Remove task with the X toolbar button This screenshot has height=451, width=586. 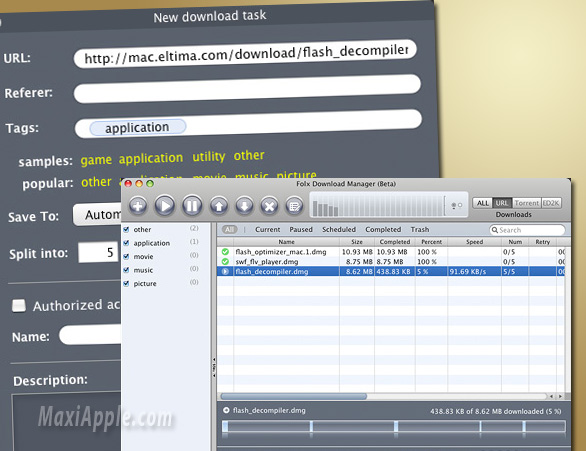pos(269,206)
